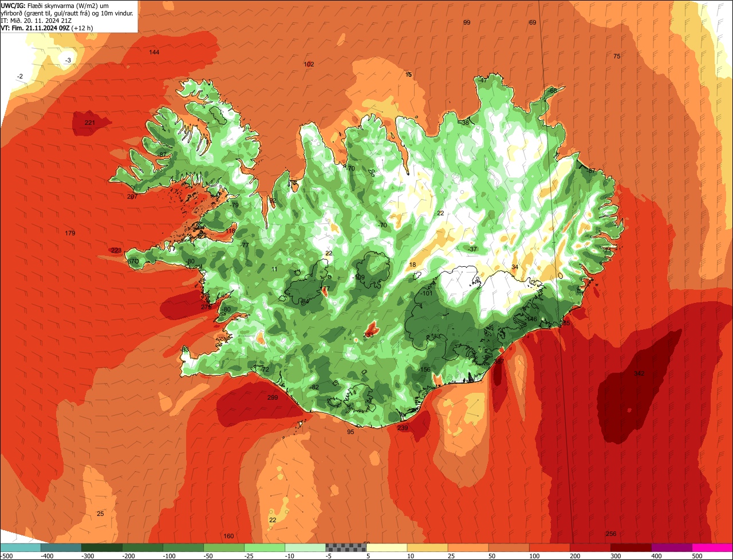733x560 pixels.
Task: Click the magenta legend swatch after 500
Action: (x=712, y=547)
